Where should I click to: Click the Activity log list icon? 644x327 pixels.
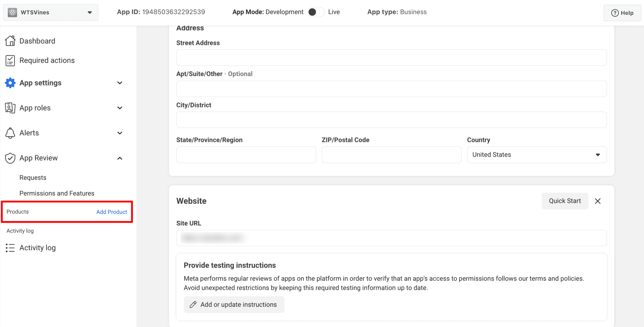10,248
